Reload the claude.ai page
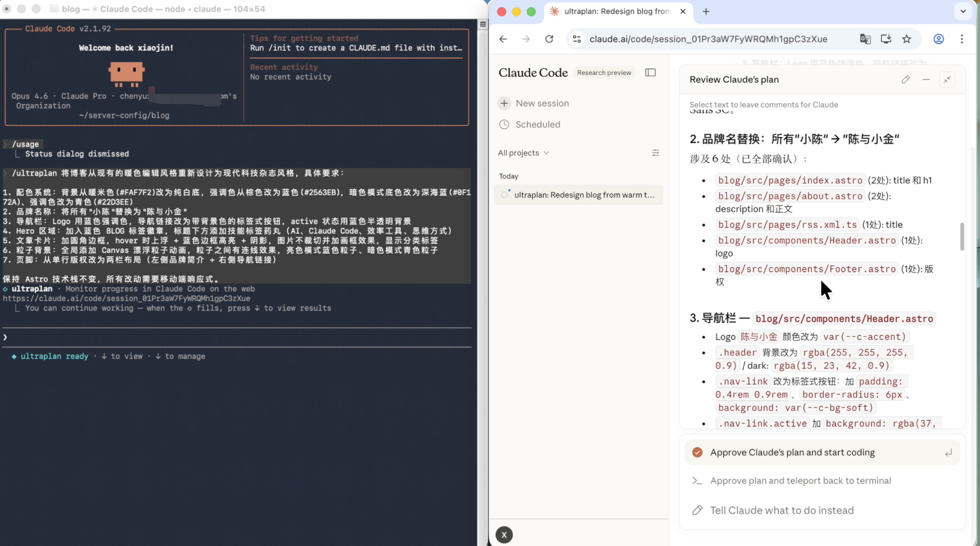Viewport: 980px width, 546px height. [549, 39]
